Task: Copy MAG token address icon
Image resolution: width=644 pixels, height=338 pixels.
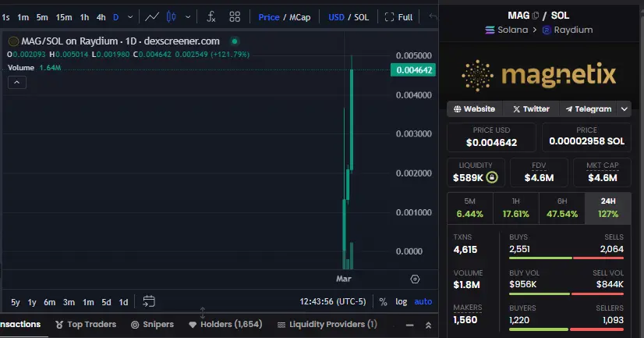Action: (x=535, y=16)
